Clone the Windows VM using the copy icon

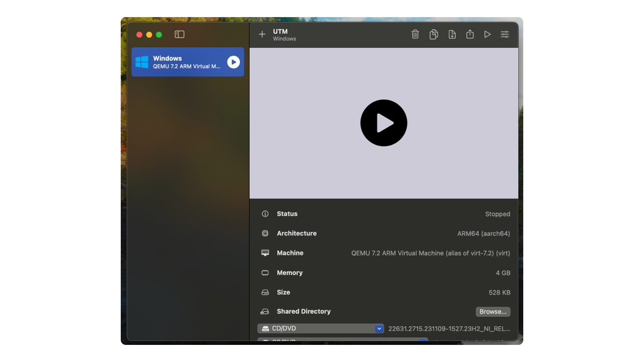pos(434,34)
